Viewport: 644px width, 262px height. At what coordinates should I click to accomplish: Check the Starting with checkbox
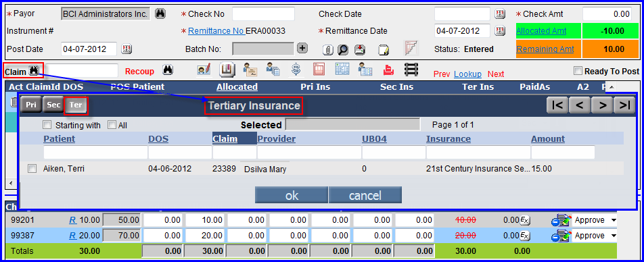click(x=47, y=125)
